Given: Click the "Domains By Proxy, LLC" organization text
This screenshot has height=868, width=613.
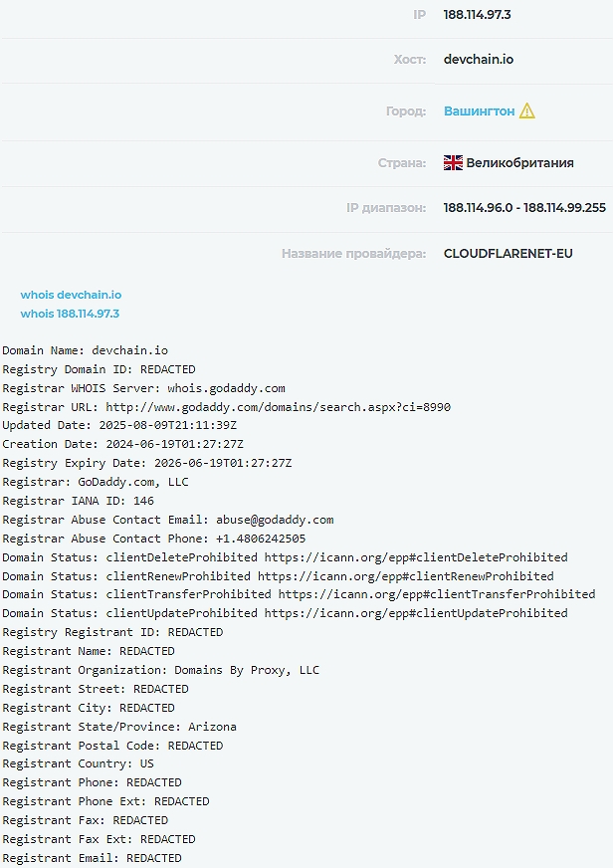Looking at the screenshot, I should tap(247, 670).
